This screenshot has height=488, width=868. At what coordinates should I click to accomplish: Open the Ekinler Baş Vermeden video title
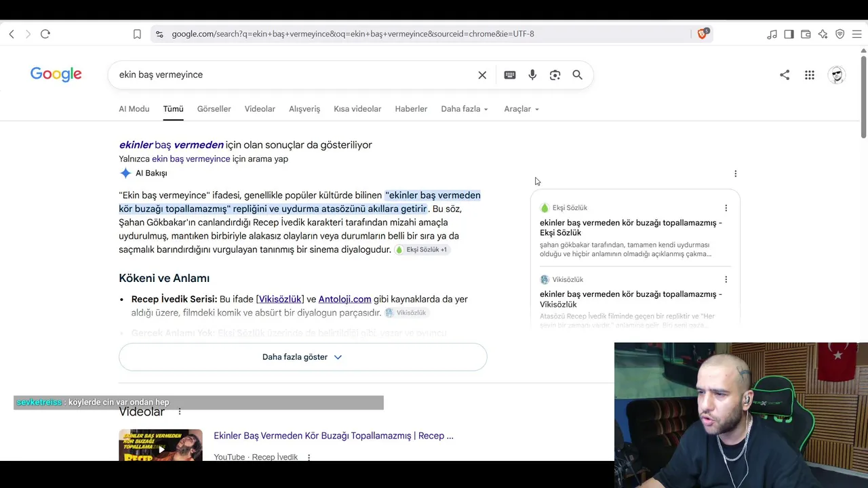click(x=334, y=436)
